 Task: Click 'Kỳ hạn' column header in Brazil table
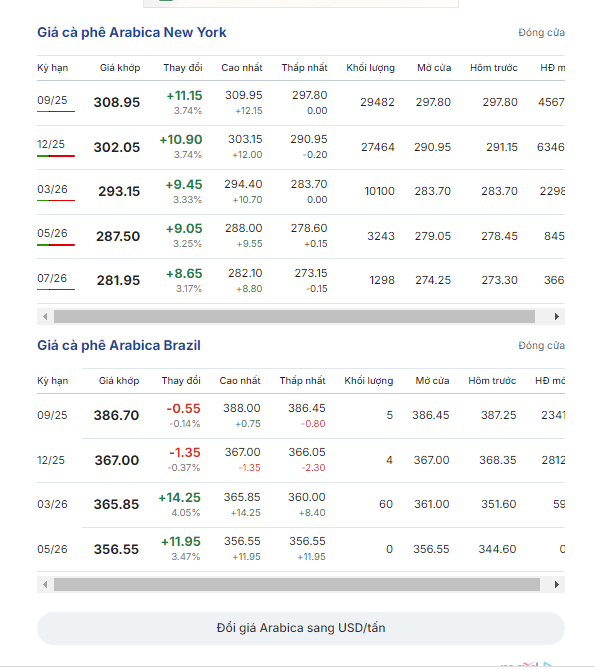(x=52, y=381)
